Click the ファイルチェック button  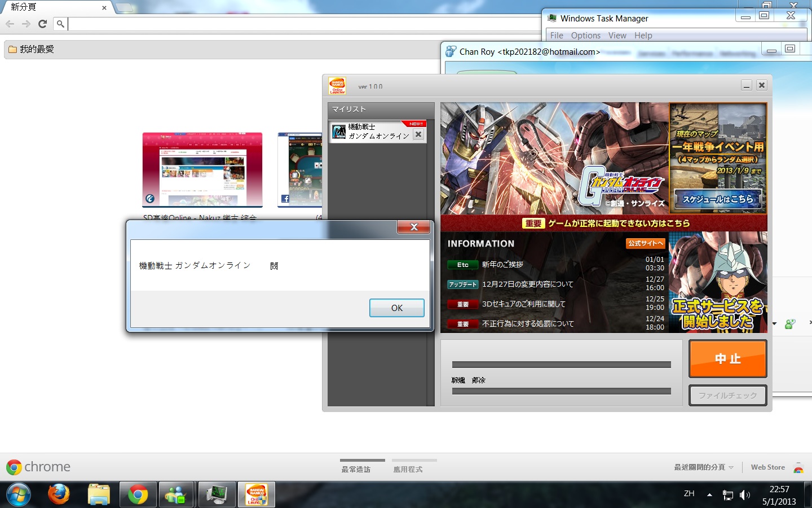(x=728, y=396)
